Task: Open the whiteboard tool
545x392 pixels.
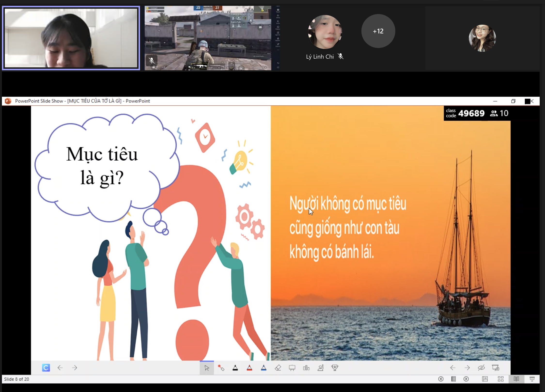Action: pyautogui.click(x=292, y=368)
